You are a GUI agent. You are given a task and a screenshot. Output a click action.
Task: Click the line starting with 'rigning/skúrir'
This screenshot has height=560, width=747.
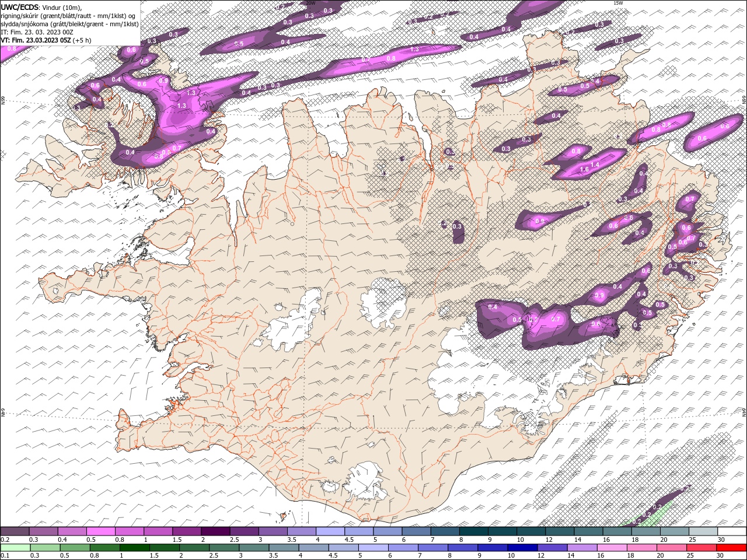(x=68, y=16)
